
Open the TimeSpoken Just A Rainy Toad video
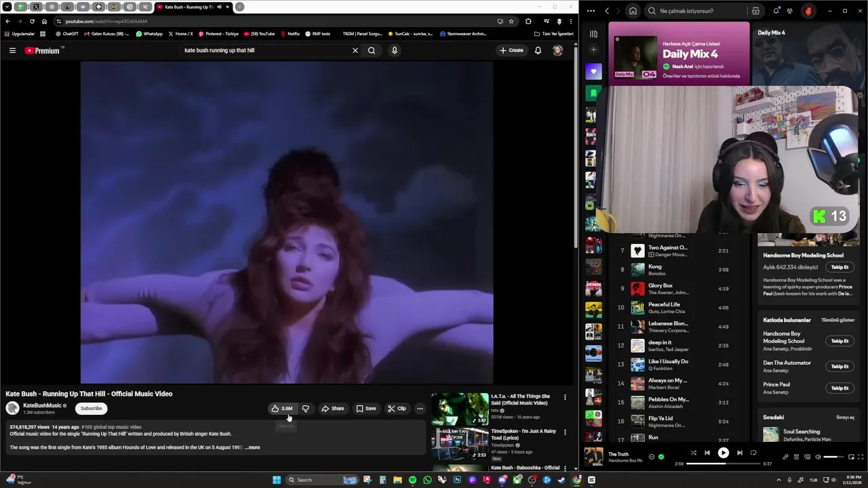(460, 444)
